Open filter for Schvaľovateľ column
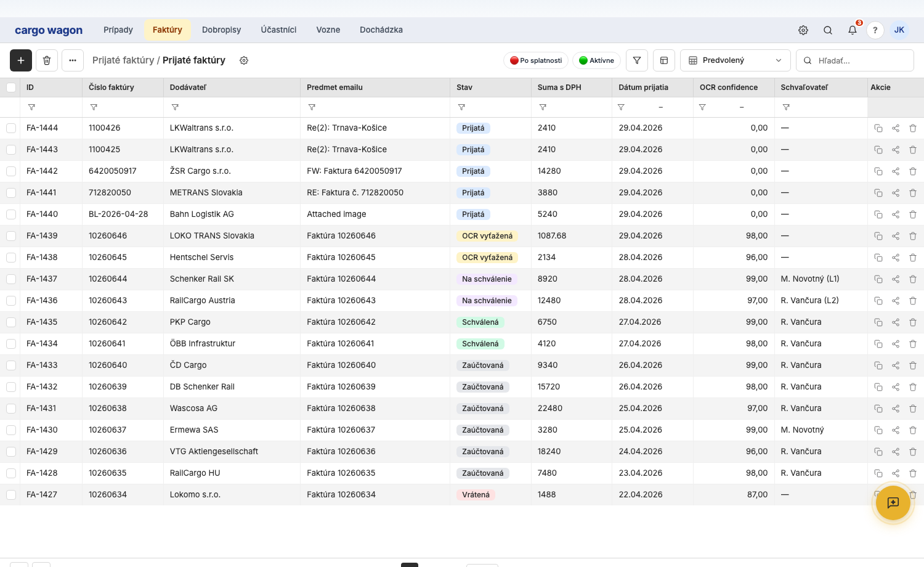Viewport: 924px width, 567px height. [x=786, y=107]
